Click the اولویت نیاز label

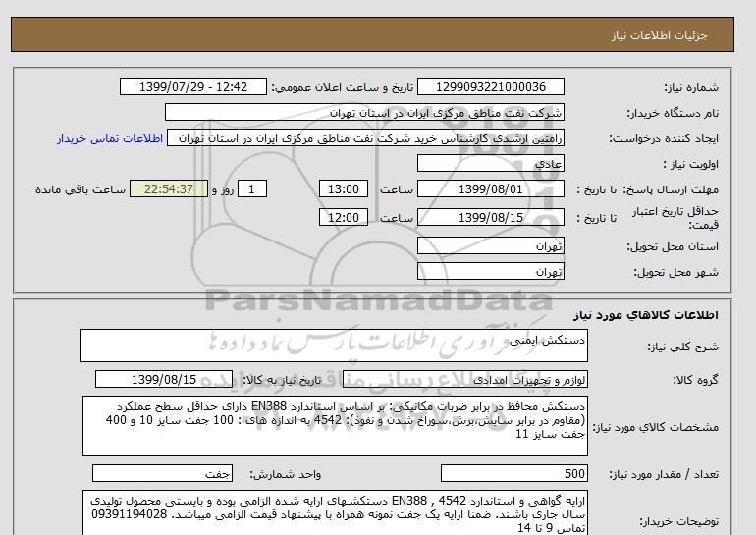click(691, 164)
